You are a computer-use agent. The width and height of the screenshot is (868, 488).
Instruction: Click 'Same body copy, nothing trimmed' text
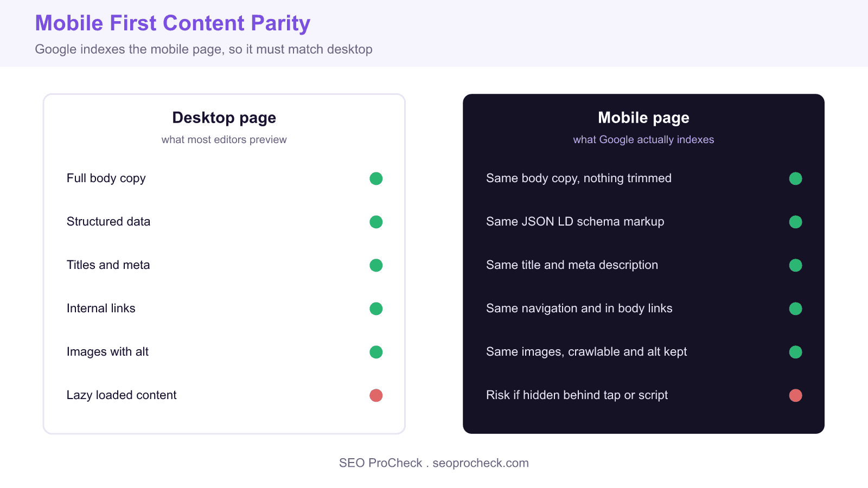click(579, 178)
